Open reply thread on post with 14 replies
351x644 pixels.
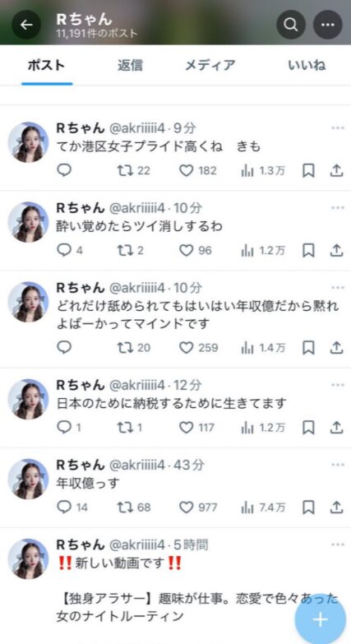(x=72, y=507)
